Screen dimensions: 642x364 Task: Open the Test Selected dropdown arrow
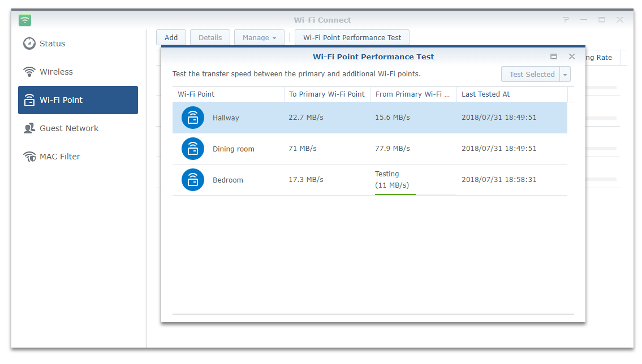point(565,74)
